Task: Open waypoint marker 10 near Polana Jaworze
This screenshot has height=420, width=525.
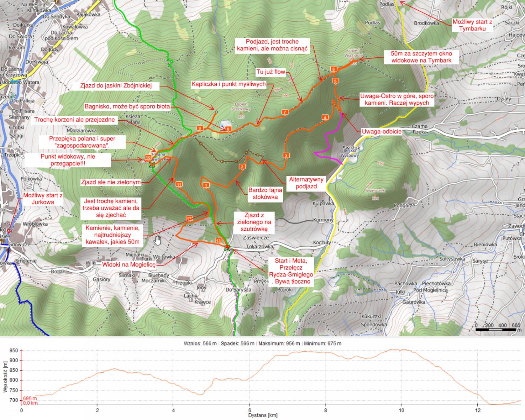Action: pyautogui.click(x=148, y=158)
